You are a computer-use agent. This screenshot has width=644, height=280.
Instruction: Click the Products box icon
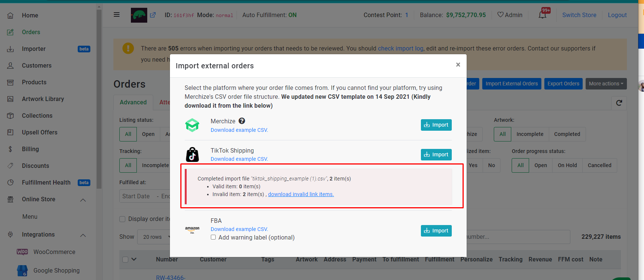(x=10, y=82)
